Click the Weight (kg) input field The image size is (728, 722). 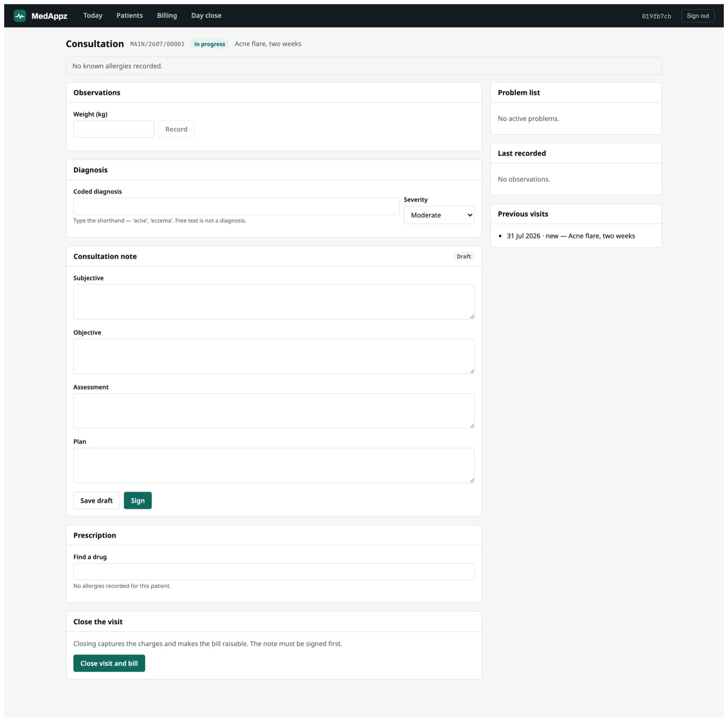[114, 129]
